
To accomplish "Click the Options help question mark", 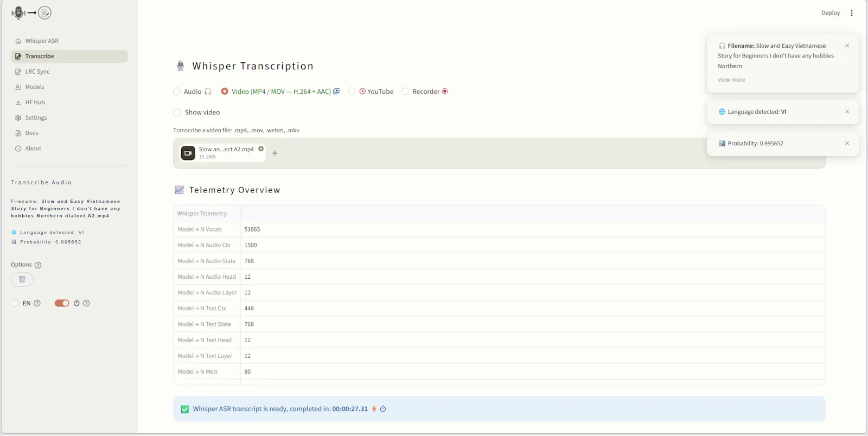I will [38, 265].
